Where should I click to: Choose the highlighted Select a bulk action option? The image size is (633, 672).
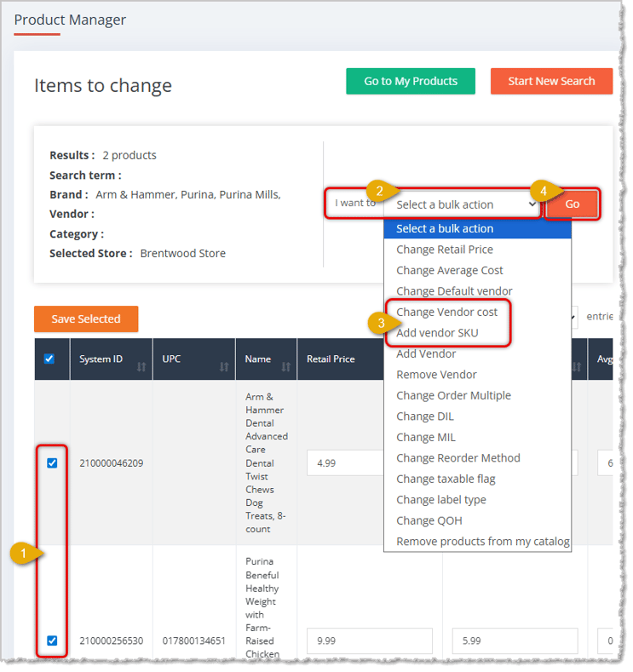pos(477,228)
